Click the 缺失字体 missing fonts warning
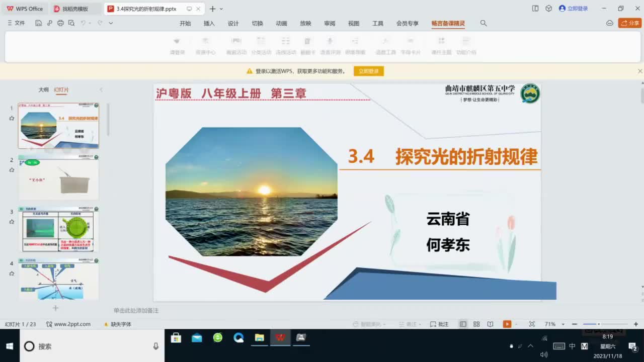Viewport: 644px width, 362px height. [117, 324]
